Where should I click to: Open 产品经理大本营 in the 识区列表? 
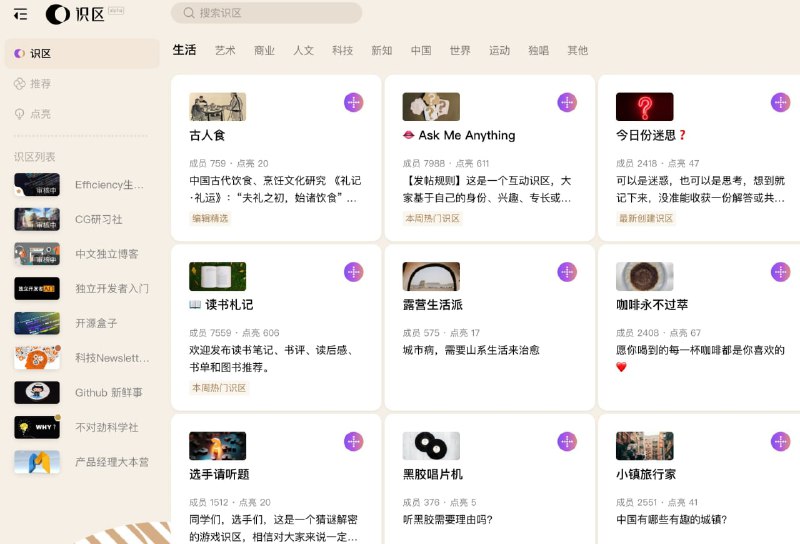(82, 462)
